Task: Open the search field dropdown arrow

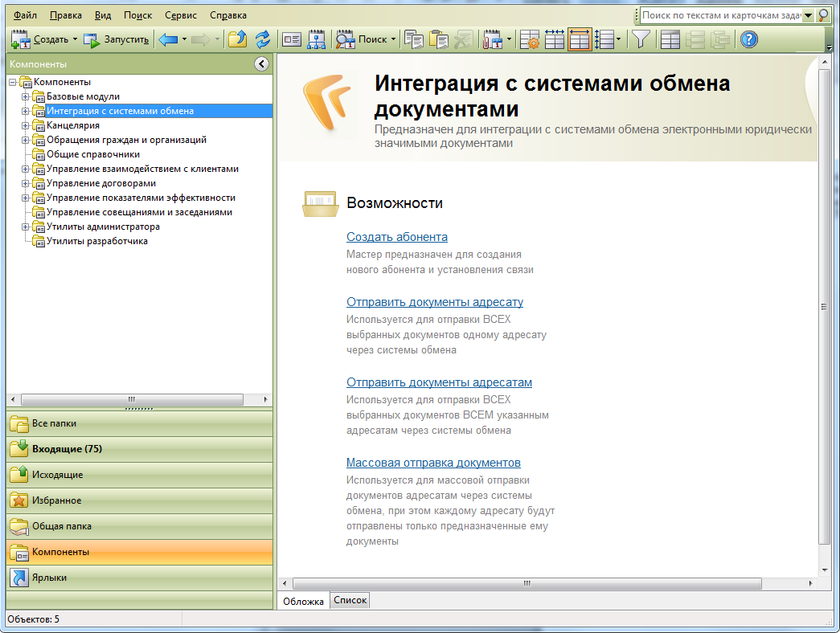Action: coord(808,15)
